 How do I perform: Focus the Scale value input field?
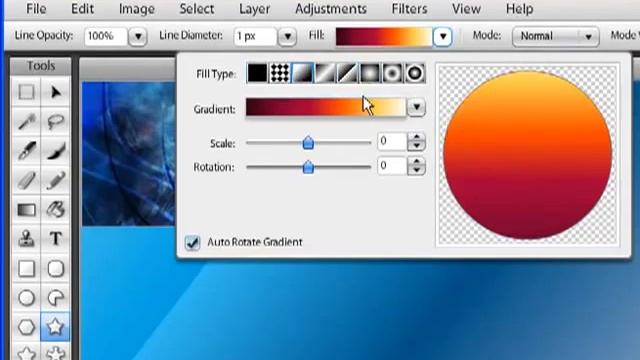click(x=392, y=142)
